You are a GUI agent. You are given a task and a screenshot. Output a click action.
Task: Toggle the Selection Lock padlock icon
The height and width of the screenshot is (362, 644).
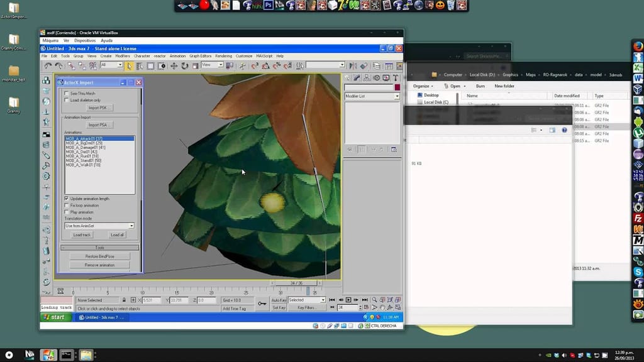click(124, 300)
